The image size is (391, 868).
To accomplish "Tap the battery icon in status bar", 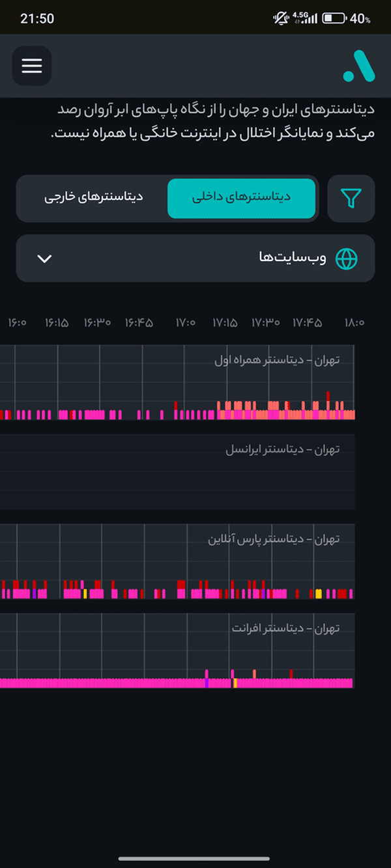I will pos(334,18).
